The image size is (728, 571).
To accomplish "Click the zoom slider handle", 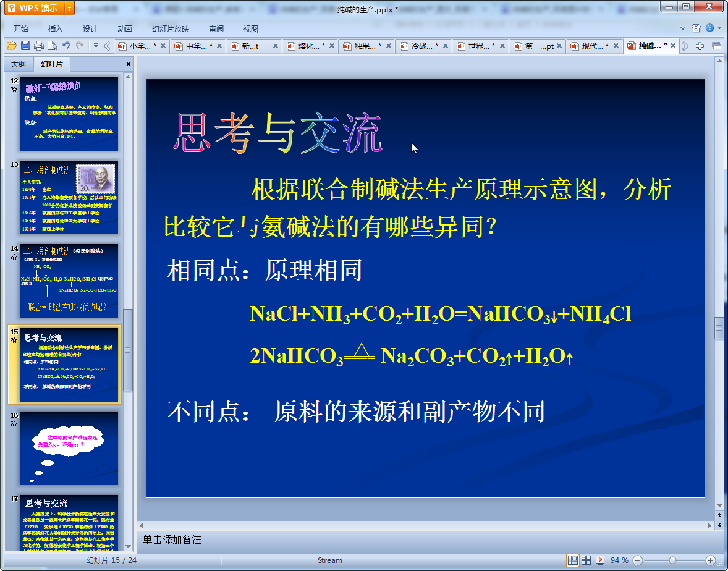I will (672, 560).
